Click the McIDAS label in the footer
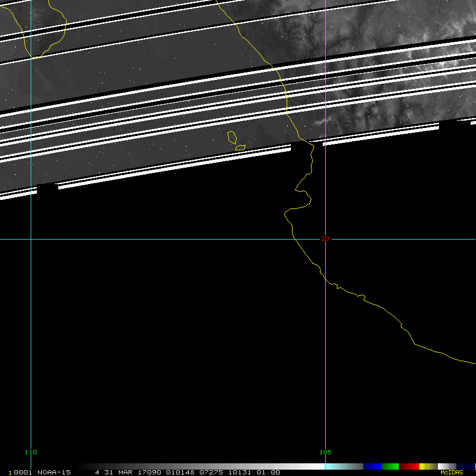 pos(451,472)
